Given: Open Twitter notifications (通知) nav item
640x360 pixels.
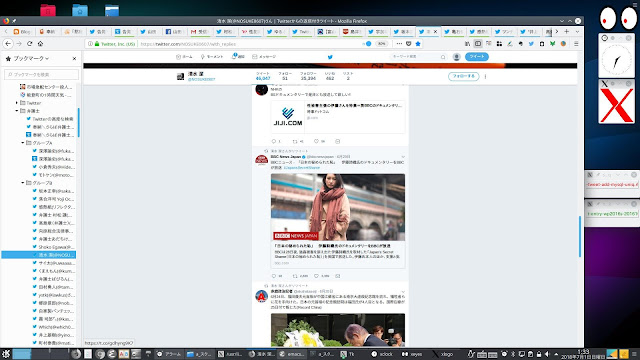Looking at the screenshot, I should [238, 57].
